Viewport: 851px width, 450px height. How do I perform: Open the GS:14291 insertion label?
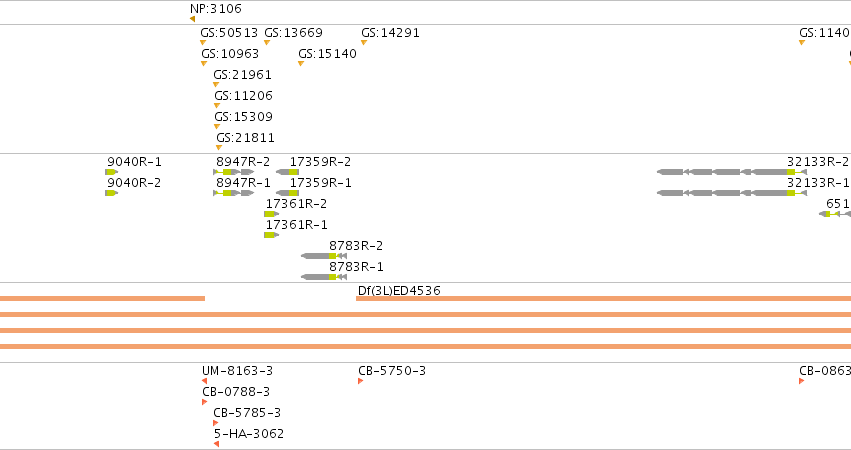coord(390,33)
